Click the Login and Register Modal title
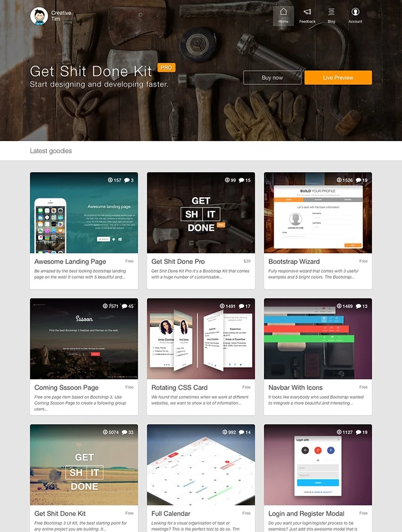This screenshot has width=402, height=532. (x=306, y=514)
